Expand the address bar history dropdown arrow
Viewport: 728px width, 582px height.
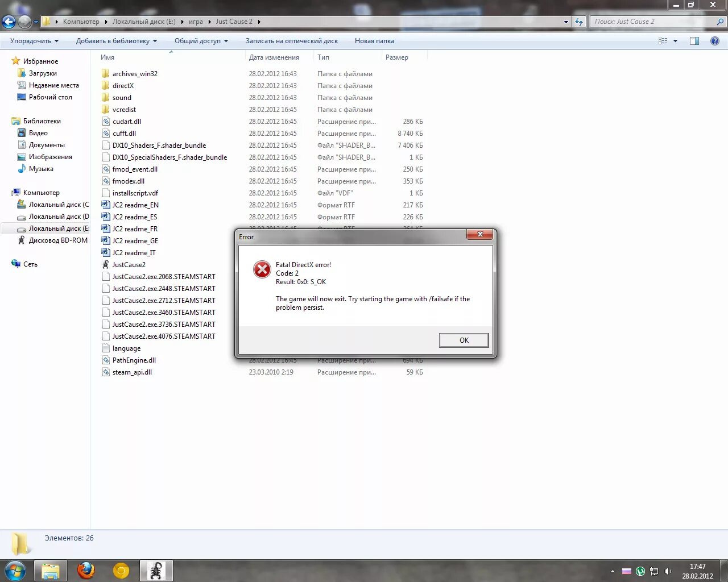point(566,22)
